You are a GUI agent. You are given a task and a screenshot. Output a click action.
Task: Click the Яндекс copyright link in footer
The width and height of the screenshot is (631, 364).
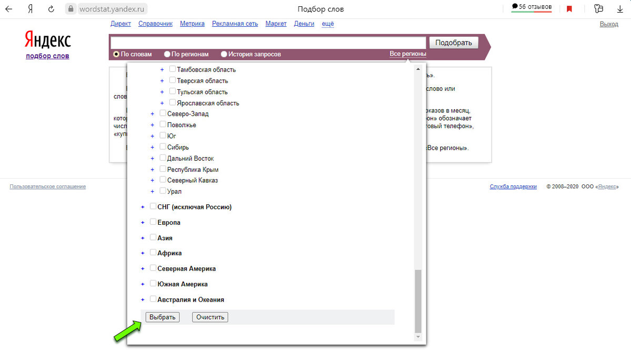(607, 186)
